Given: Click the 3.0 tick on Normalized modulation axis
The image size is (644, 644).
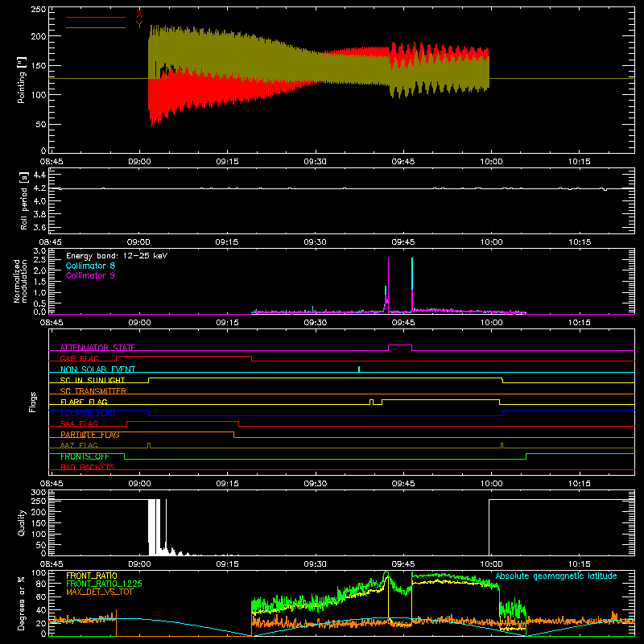Looking at the screenshot, I should pyautogui.click(x=39, y=250).
